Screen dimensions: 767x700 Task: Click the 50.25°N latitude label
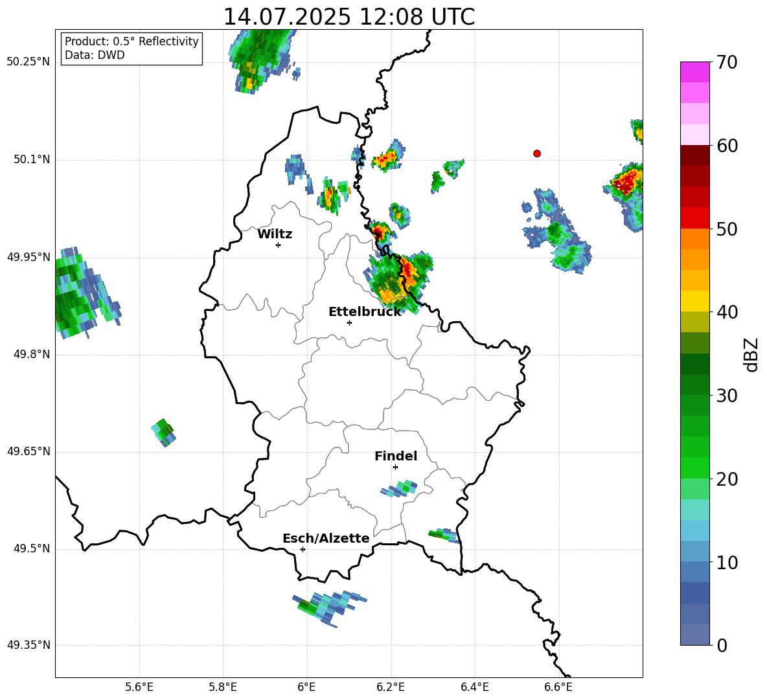28,62
